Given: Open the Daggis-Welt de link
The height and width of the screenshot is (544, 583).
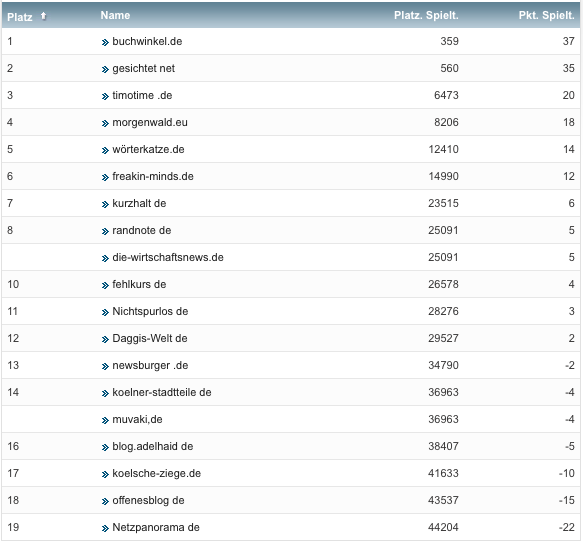Looking at the screenshot, I should tap(150, 338).
